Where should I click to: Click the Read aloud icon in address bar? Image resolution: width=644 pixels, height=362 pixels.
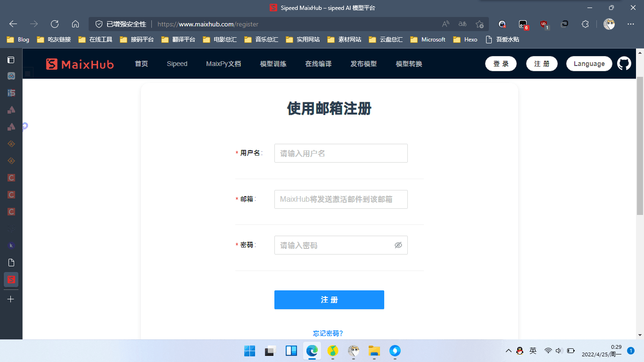click(446, 24)
